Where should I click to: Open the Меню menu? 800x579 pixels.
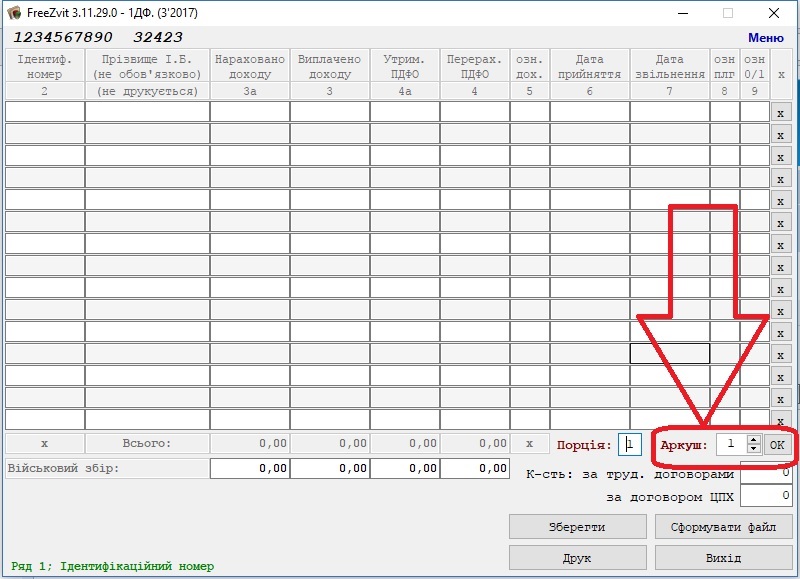(x=765, y=38)
